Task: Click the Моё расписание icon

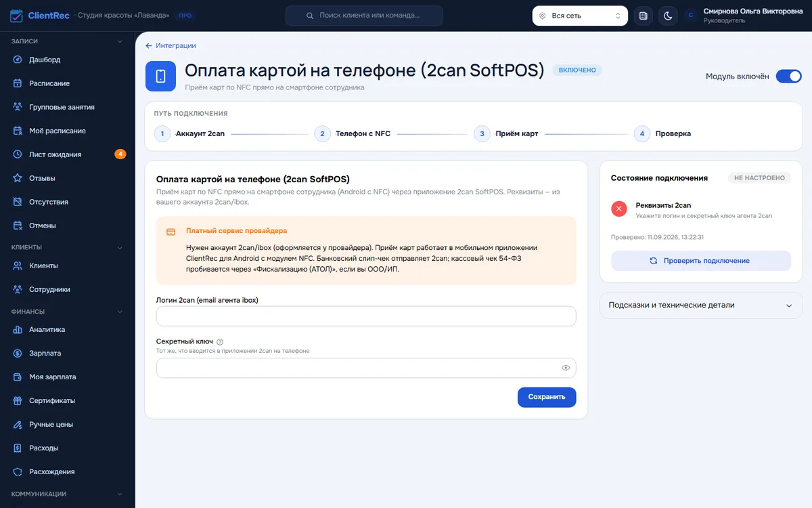Action: click(x=18, y=131)
